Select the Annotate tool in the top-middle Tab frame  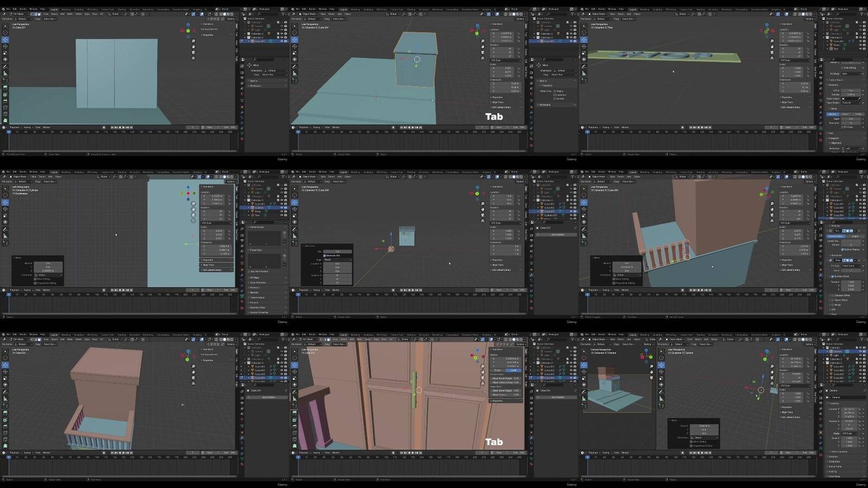[295, 67]
